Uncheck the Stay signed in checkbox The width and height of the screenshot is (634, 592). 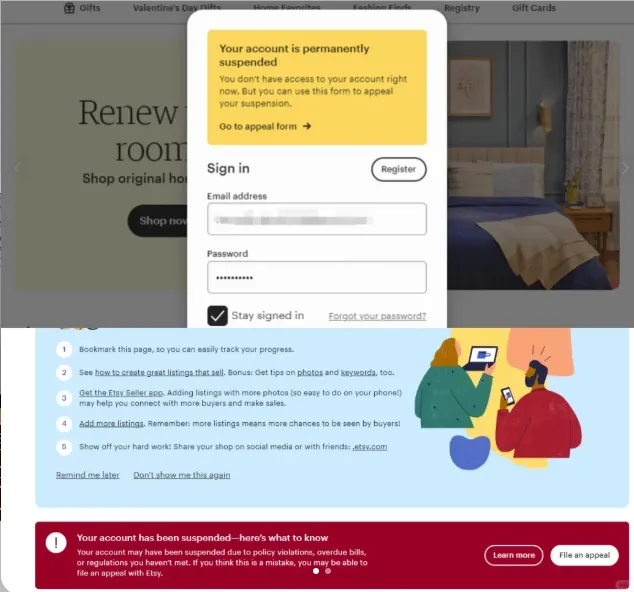[x=217, y=316]
